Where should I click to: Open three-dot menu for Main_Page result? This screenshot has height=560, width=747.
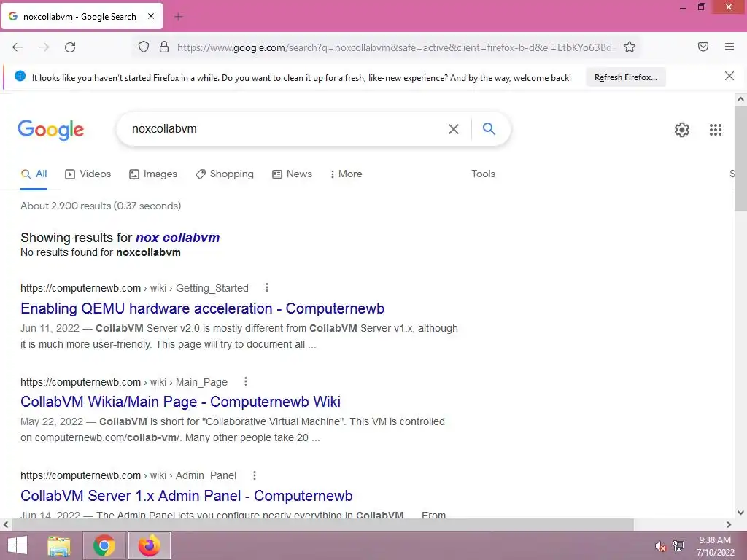pyautogui.click(x=246, y=381)
